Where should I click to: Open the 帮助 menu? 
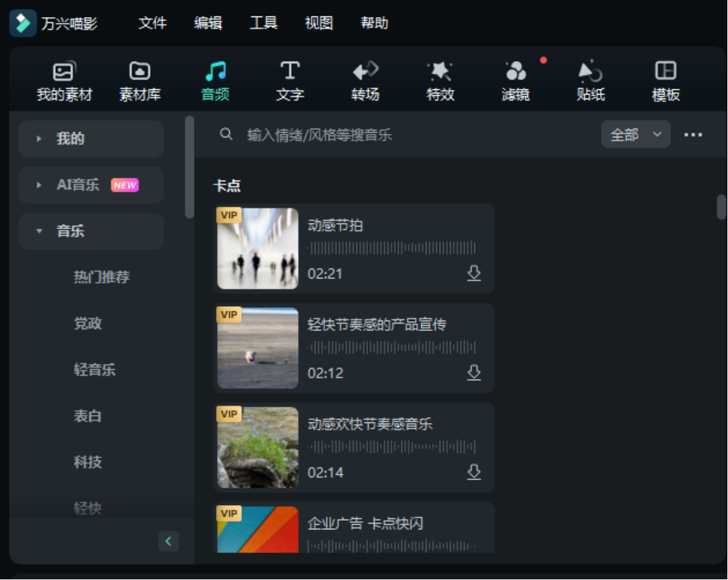point(375,23)
